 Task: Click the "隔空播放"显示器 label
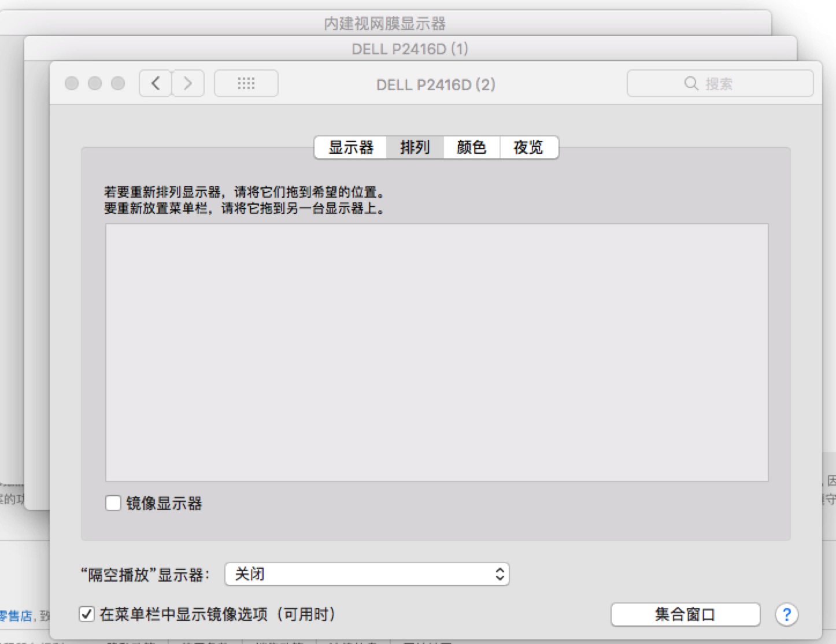[x=145, y=575]
